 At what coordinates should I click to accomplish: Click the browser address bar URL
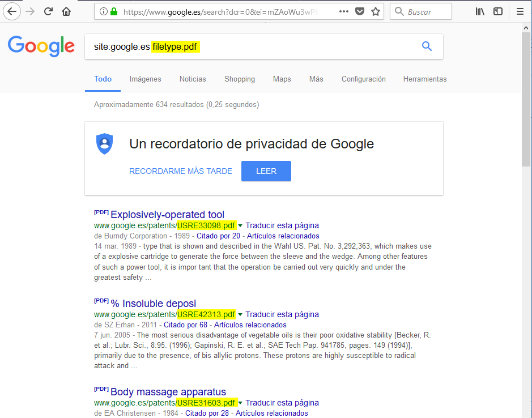(x=220, y=12)
